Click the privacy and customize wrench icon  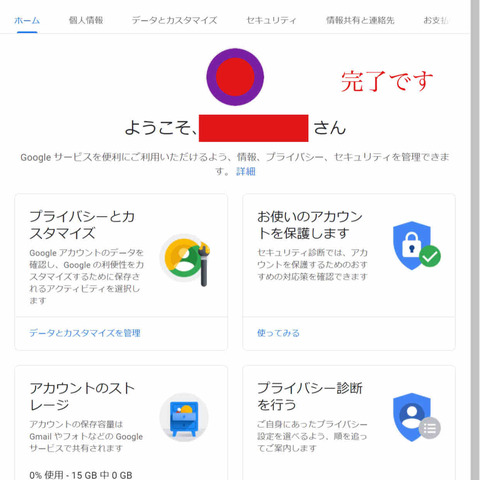tap(185, 260)
